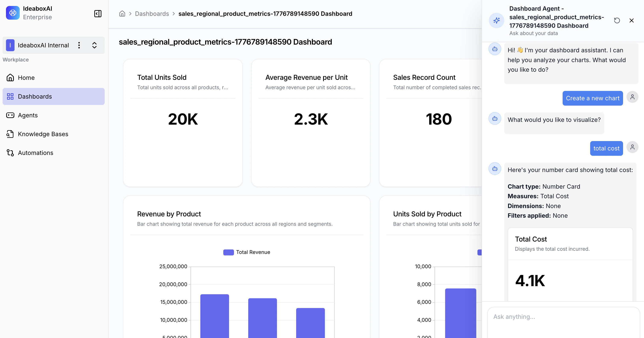The height and width of the screenshot is (338, 644).
Task: Click the Ask about your data subtitle
Action: [534, 33]
